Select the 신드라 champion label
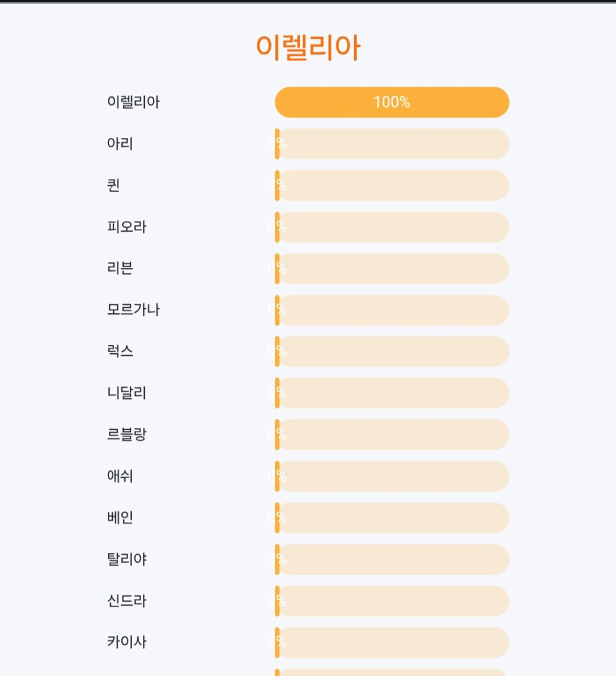This screenshot has width=616, height=676. pyautogui.click(x=127, y=601)
